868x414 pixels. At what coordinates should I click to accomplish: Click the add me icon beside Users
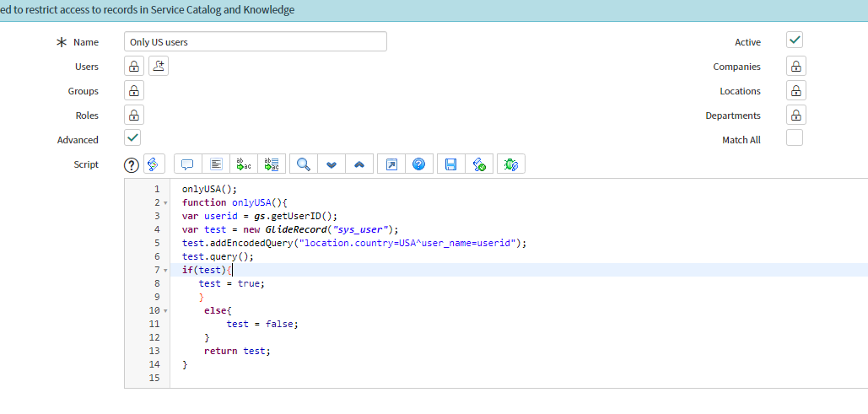tap(159, 67)
